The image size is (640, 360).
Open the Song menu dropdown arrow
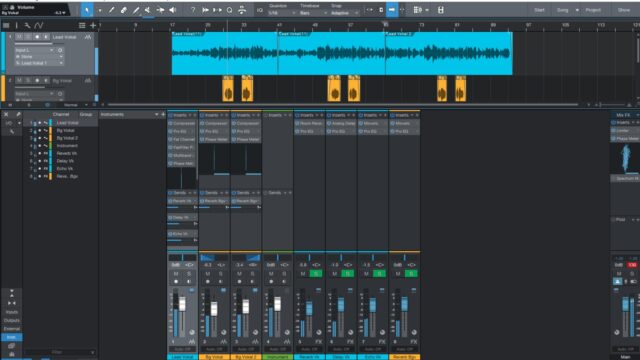[577, 10]
